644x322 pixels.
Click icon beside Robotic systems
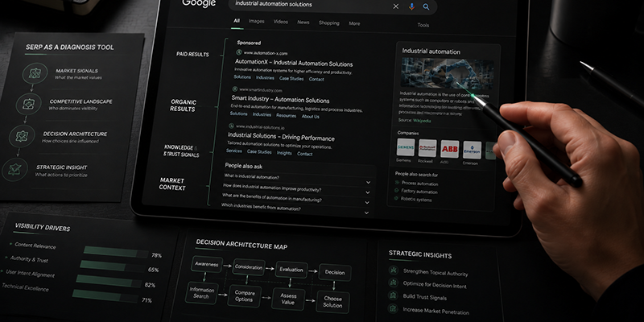click(x=396, y=198)
